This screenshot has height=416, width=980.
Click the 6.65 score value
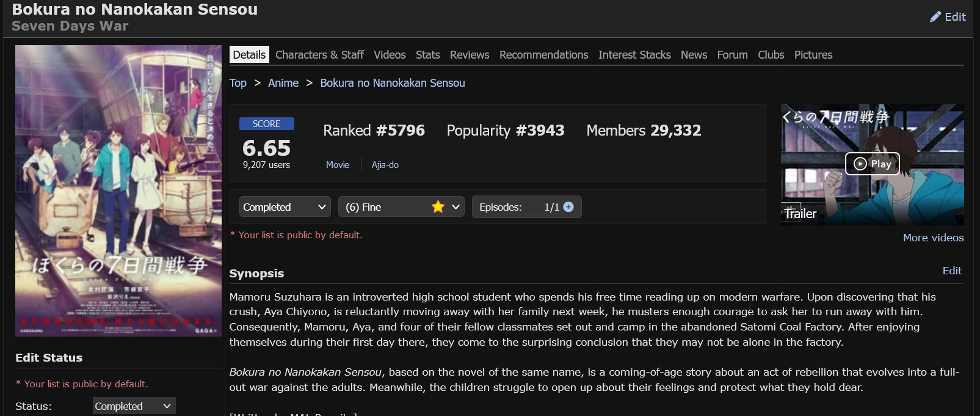(x=266, y=148)
